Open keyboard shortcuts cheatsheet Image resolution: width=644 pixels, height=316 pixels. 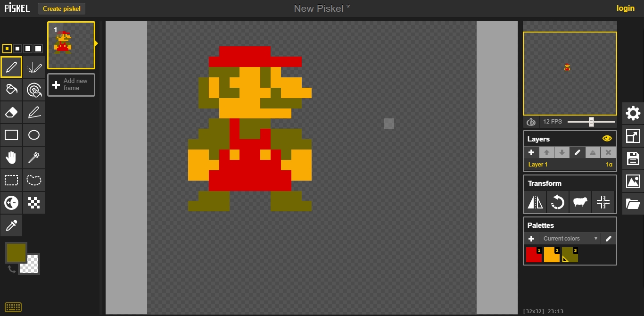tap(13, 308)
